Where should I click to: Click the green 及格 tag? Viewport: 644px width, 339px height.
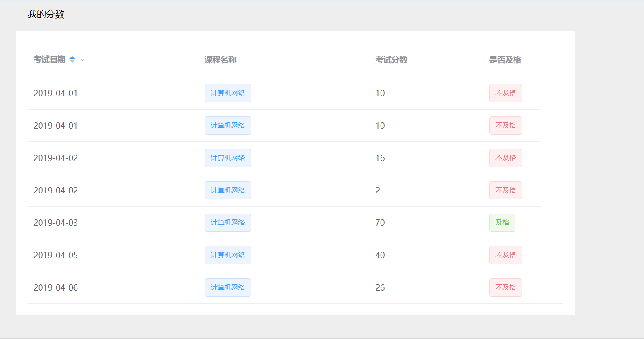pos(502,223)
